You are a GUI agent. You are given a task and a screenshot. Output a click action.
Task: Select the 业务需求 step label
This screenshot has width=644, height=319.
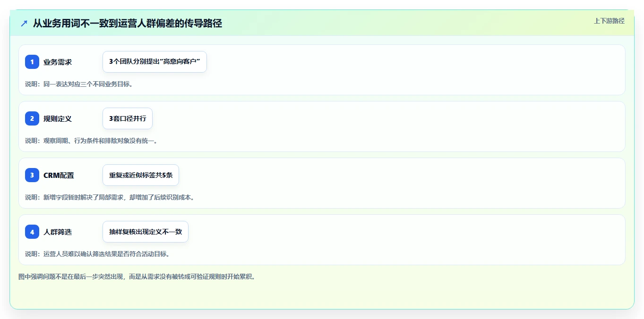click(x=58, y=62)
